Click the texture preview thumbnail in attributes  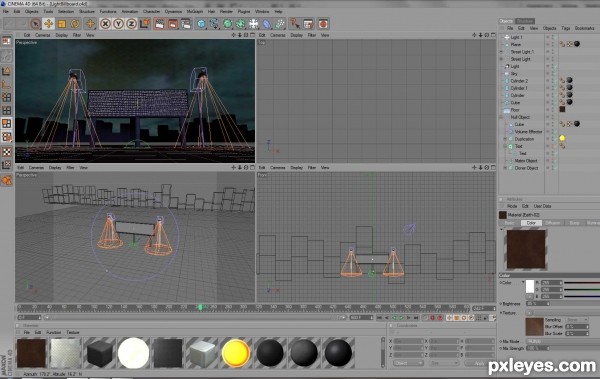point(534,327)
